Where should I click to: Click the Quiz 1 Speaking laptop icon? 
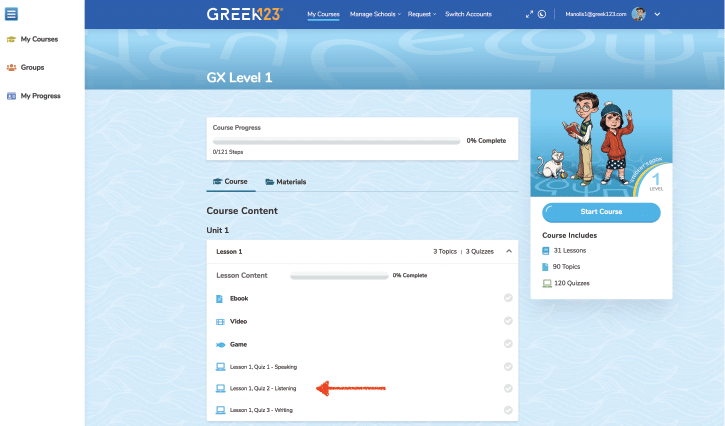coord(221,367)
